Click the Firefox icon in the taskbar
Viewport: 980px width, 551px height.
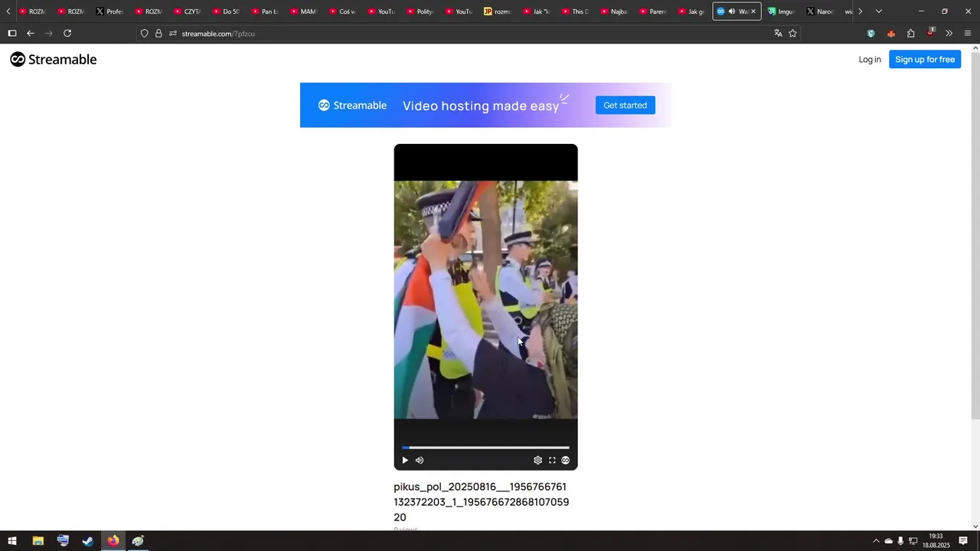(x=113, y=541)
